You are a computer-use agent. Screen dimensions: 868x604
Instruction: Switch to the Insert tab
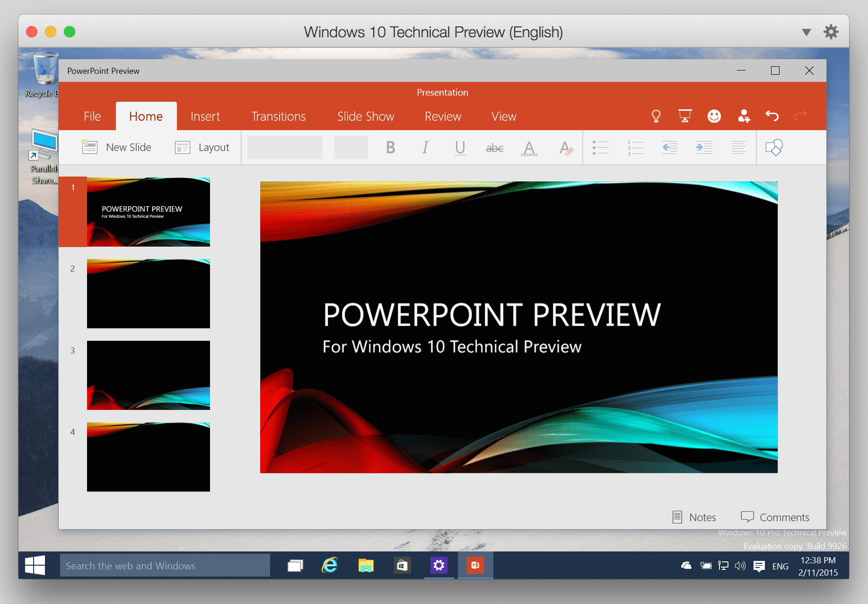(205, 116)
